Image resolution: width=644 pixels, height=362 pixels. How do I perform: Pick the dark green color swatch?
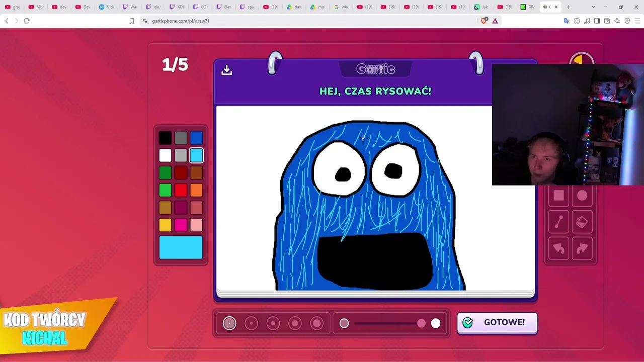[165, 173]
